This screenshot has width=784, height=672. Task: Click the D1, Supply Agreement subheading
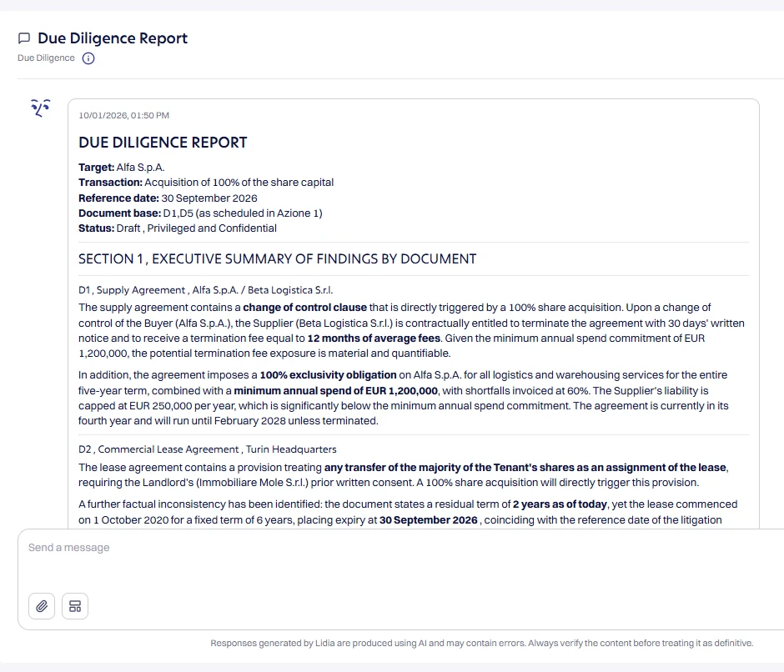click(205, 290)
